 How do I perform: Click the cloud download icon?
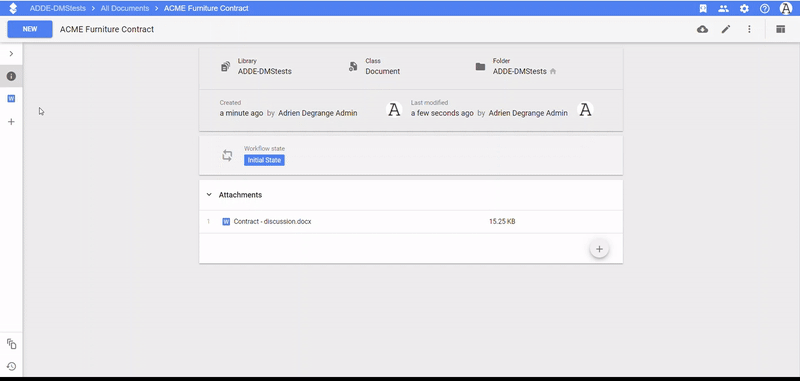[x=703, y=29]
